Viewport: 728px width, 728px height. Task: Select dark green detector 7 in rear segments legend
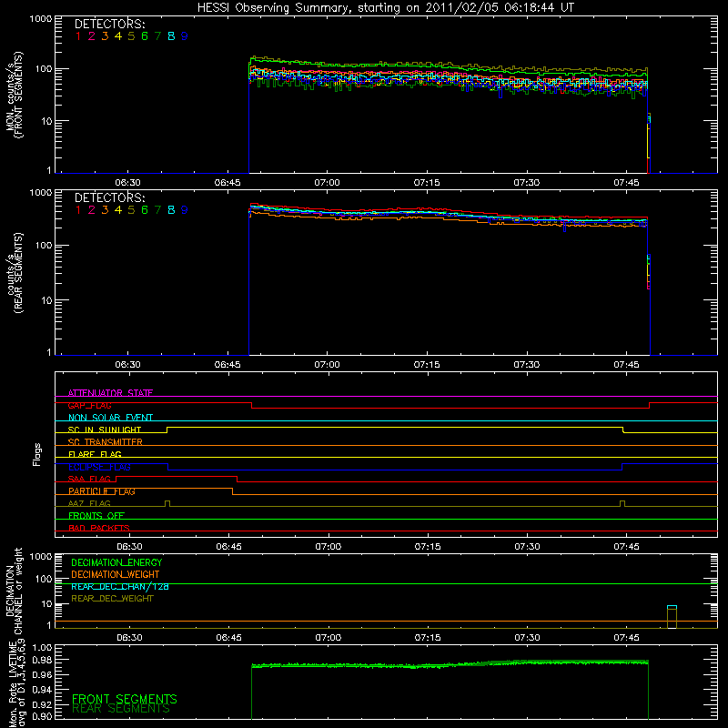click(157, 210)
